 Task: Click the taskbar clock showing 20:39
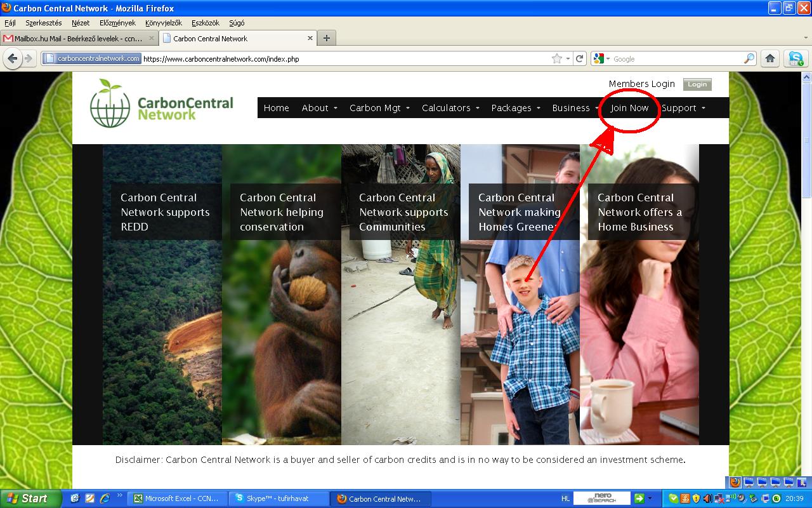click(794, 498)
